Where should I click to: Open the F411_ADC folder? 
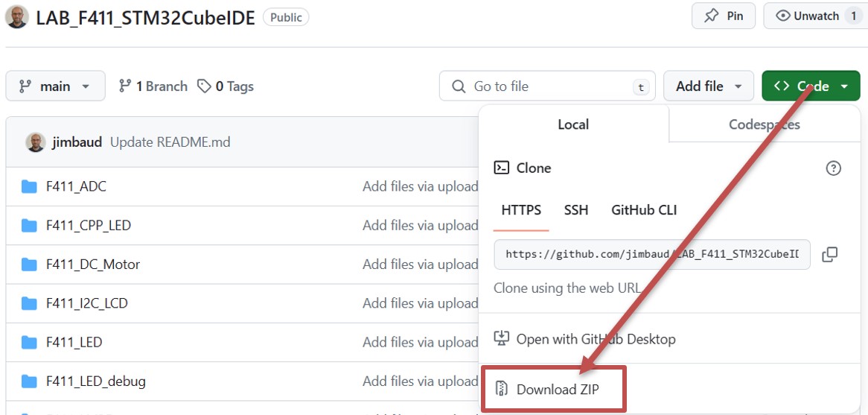tap(76, 187)
